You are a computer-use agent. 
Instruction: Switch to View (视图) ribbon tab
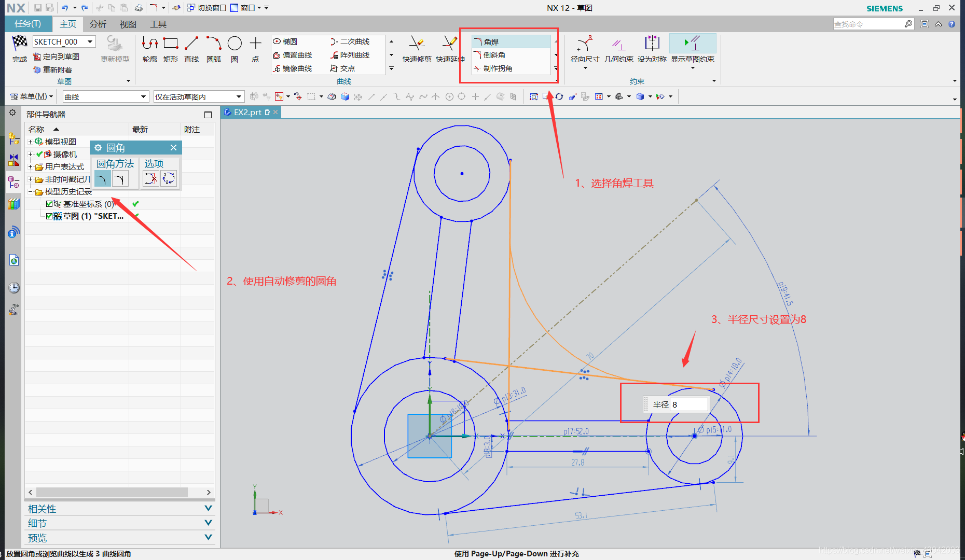(128, 24)
